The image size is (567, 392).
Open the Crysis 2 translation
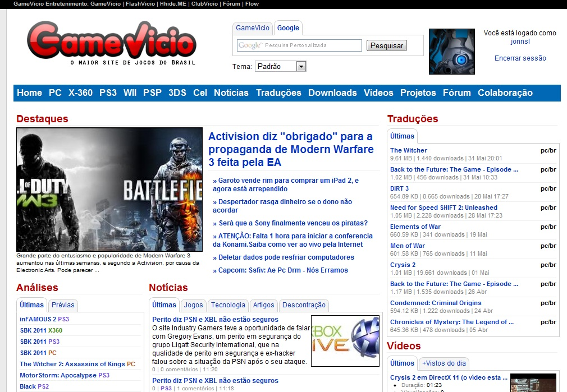(403, 265)
